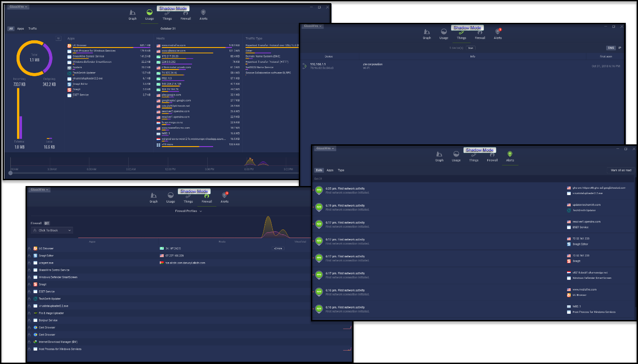Screen dimensions: 638x364
Task: Block Snagit Editor with its flame icon
Action: (x=29, y=256)
